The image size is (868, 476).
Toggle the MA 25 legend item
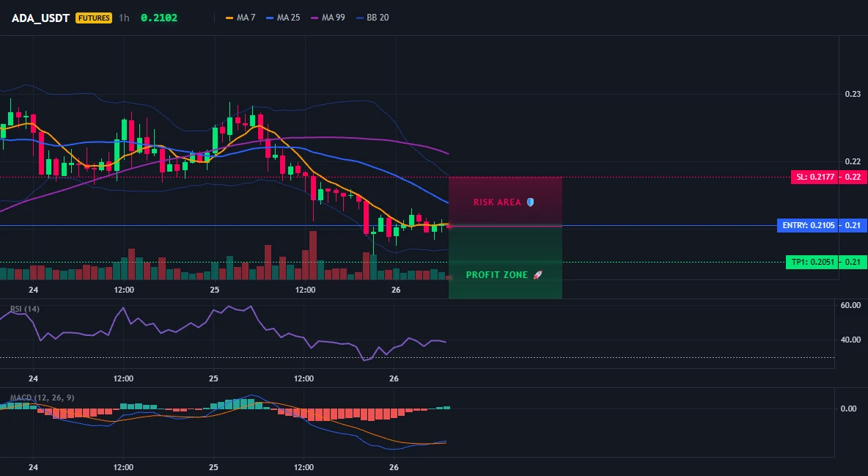point(284,18)
